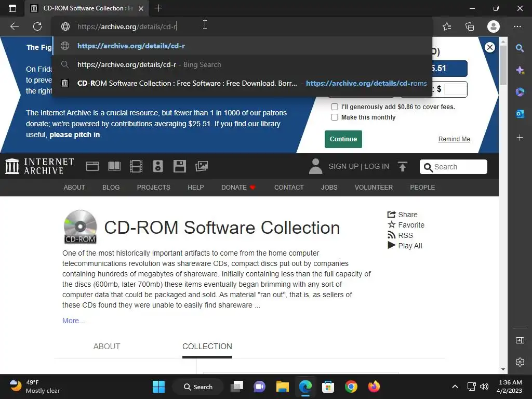Open the RSS feed link
Viewport: 532px width, 399px height.
pyautogui.click(x=401, y=235)
